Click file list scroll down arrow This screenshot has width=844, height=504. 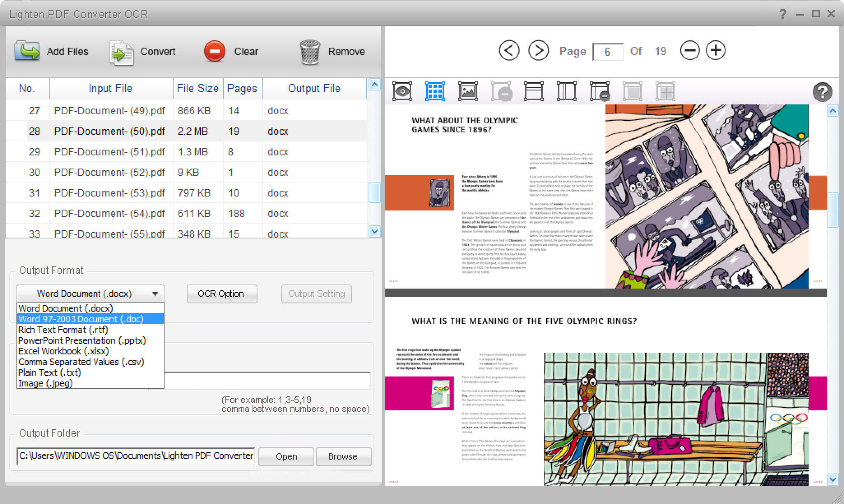coord(374,231)
